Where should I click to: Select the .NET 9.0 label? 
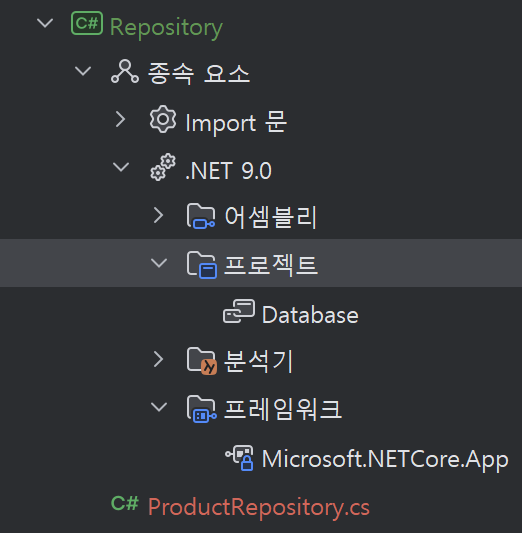click(228, 171)
